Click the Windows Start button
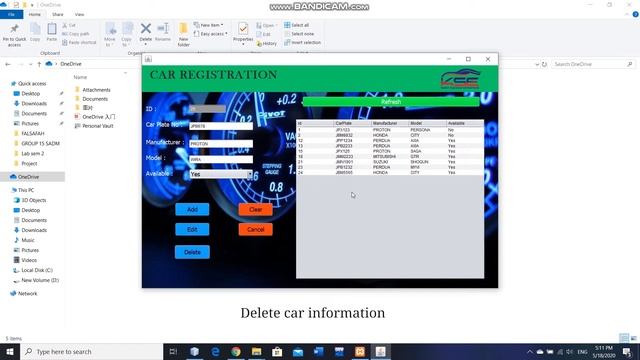The image size is (640, 360). point(10,351)
